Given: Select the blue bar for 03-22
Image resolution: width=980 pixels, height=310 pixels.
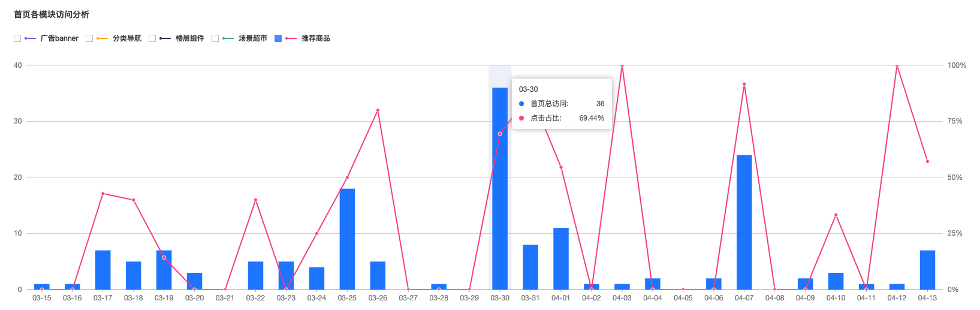Looking at the screenshot, I should point(255,276).
